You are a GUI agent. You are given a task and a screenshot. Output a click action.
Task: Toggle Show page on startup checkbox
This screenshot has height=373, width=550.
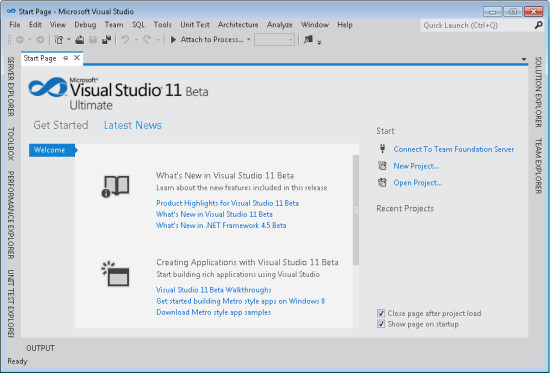click(381, 324)
